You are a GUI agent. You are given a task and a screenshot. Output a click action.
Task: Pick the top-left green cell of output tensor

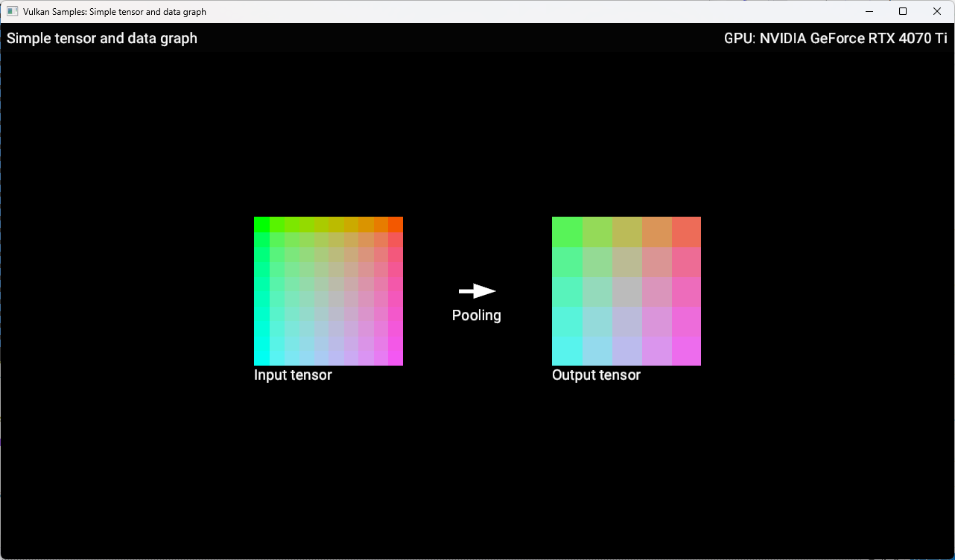tap(567, 232)
